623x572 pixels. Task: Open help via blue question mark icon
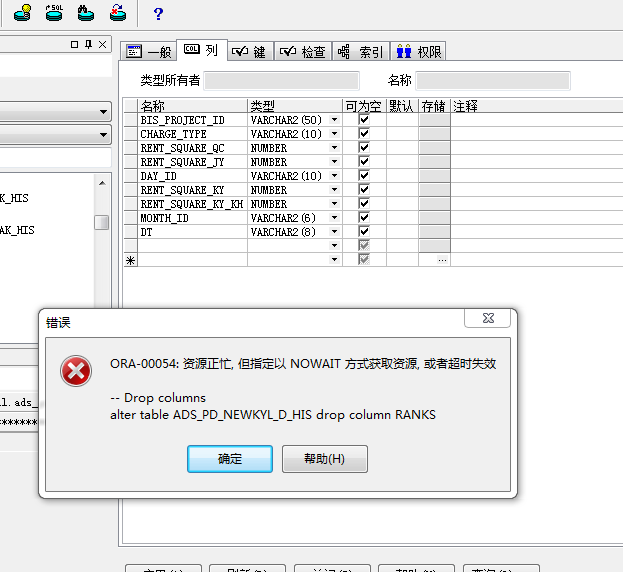(x=158, y=13)
